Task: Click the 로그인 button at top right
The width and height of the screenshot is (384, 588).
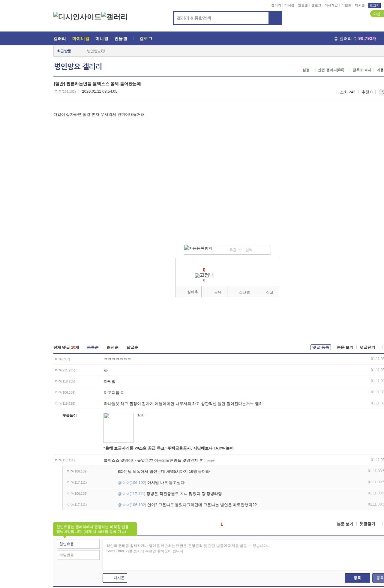Action: (x=374, y=5)
